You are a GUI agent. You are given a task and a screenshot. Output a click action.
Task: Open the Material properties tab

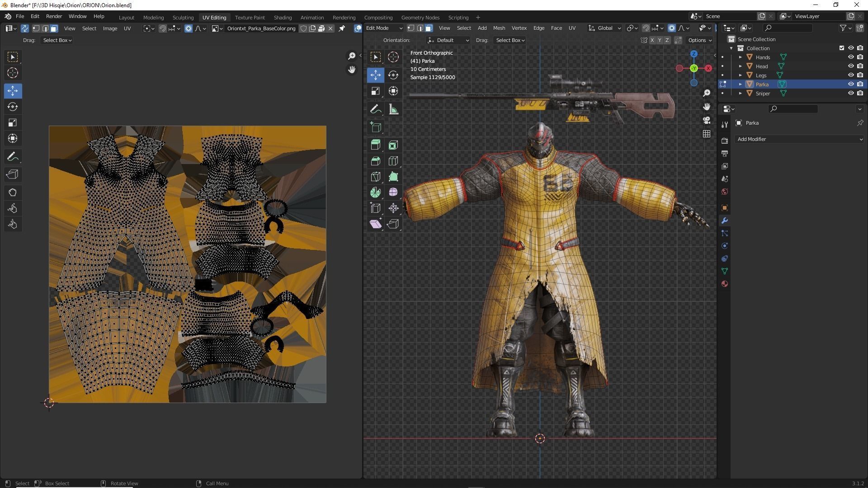[725, 284]
